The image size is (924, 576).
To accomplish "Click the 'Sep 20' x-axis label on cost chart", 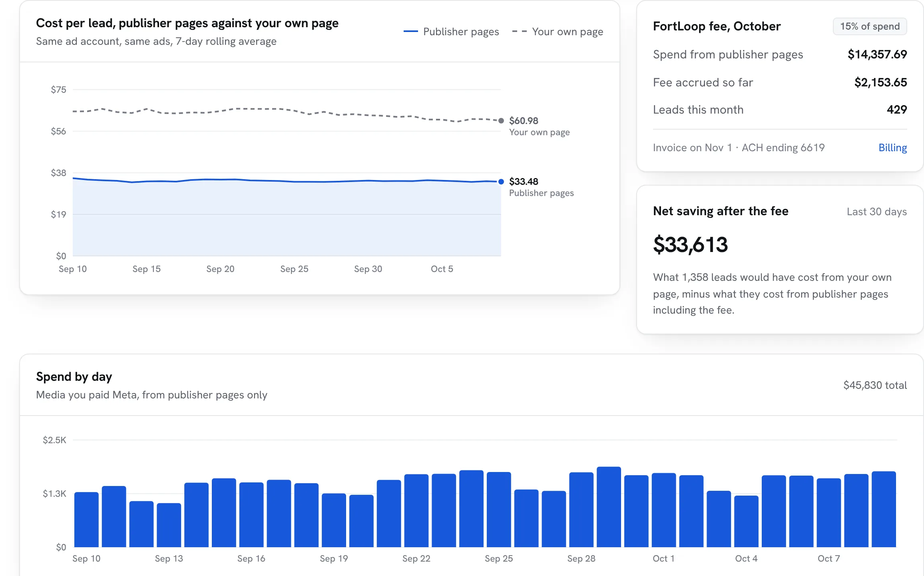I will [x=220, y=269].
